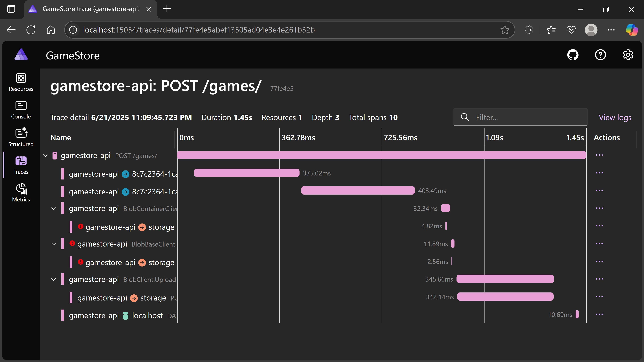Open browser Settings and more menu
This screenshot has width=644, height=362.
[x=611, y=30]
